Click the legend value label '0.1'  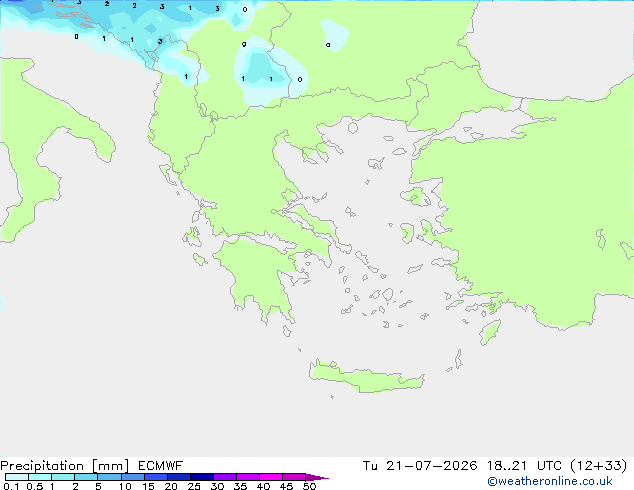11,486
